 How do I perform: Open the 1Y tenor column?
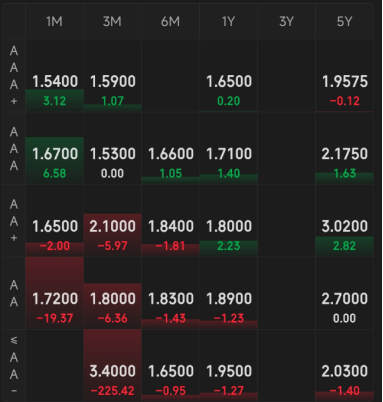[228, 22]
